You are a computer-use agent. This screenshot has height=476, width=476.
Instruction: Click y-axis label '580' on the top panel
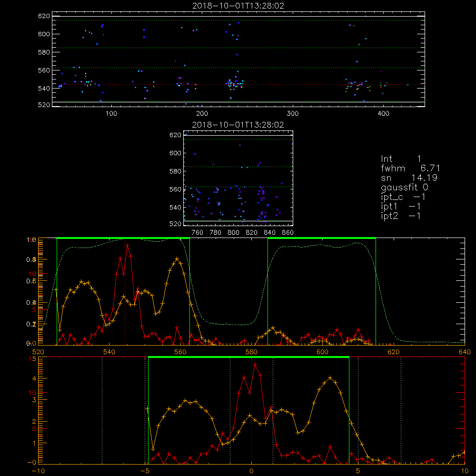click(x=44, y=52)
